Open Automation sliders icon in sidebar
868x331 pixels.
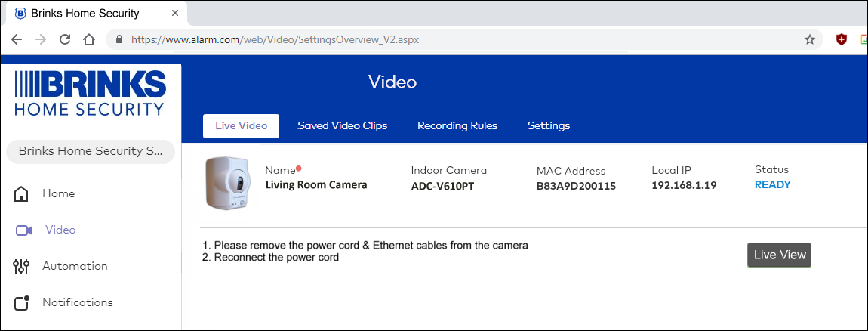[21, 267]
